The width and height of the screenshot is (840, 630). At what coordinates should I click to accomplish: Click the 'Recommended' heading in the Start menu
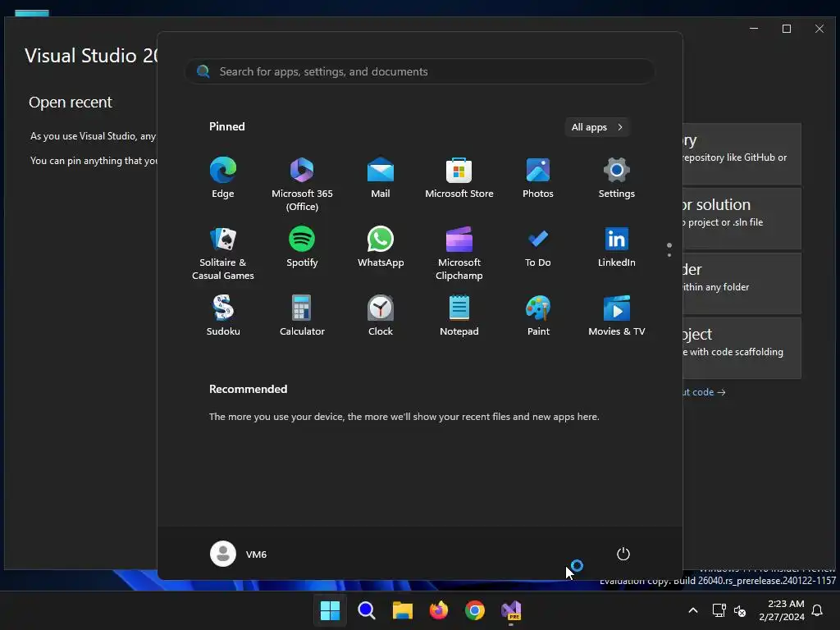pyautogui.click(x=248, y=389)
